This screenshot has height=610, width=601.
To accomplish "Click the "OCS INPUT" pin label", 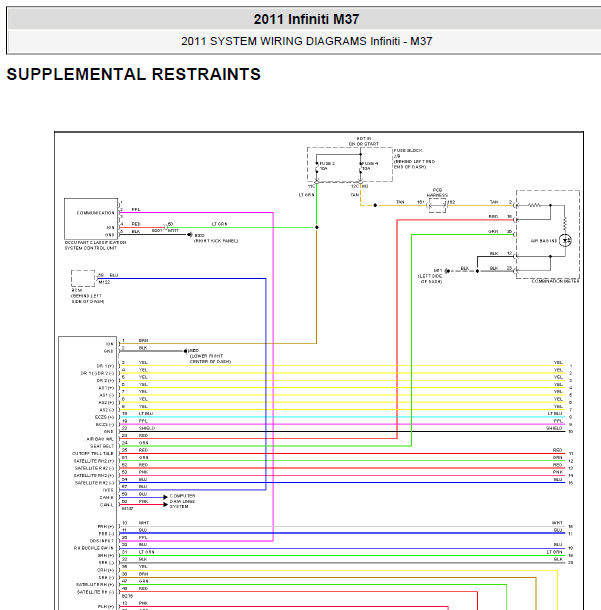I will click(x=102, y=541).
